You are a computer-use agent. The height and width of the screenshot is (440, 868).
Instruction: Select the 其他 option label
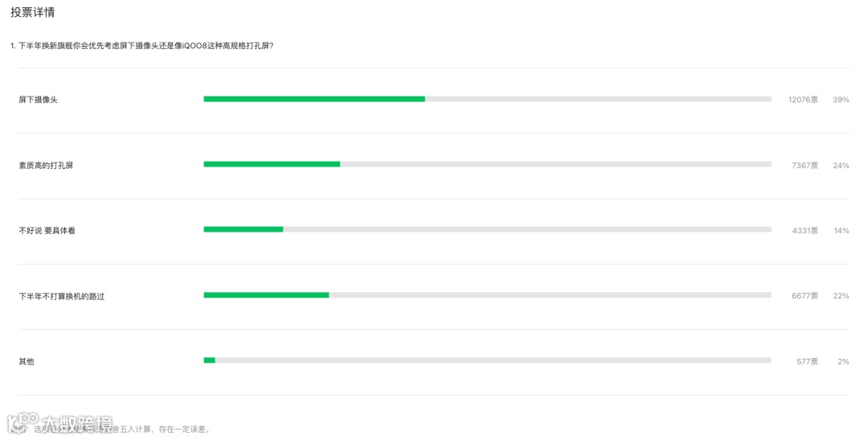pyautogui.click(x=27, y=362)
